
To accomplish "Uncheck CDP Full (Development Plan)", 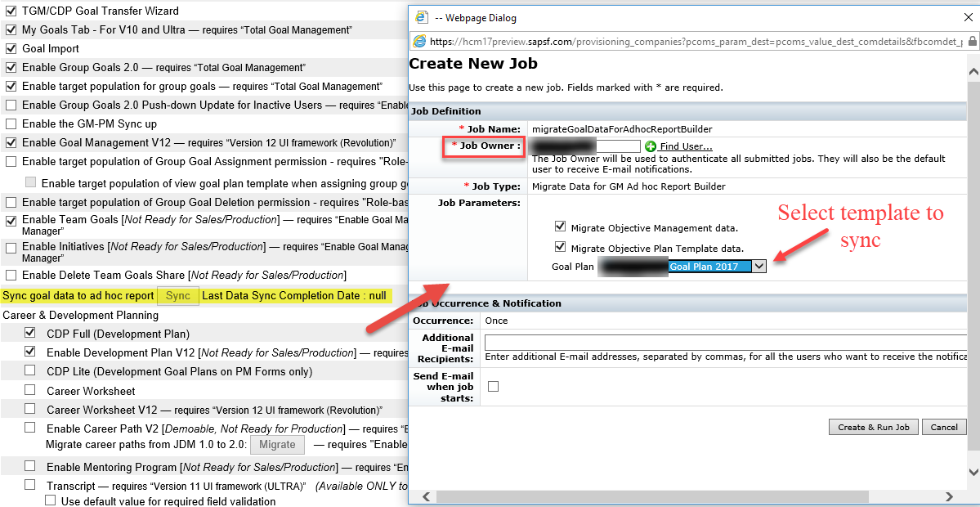I will 30,333.
